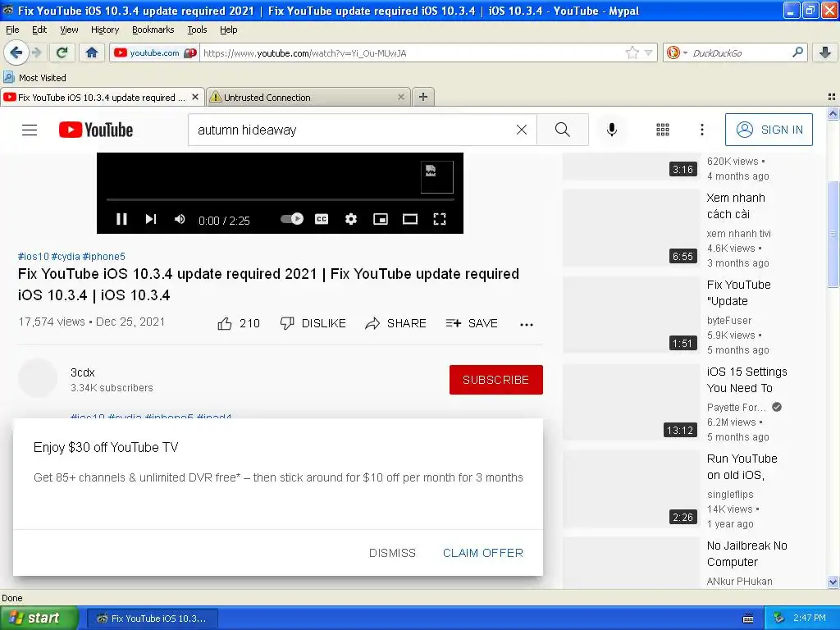Image resolution: width=840 pixels, height=630 pixels.
Task: Go back with the browser back arrow
Action: click(x=16, y=52)
